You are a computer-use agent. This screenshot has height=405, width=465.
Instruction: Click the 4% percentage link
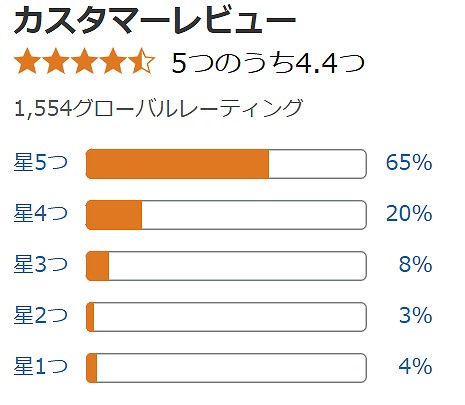point(415,367)
